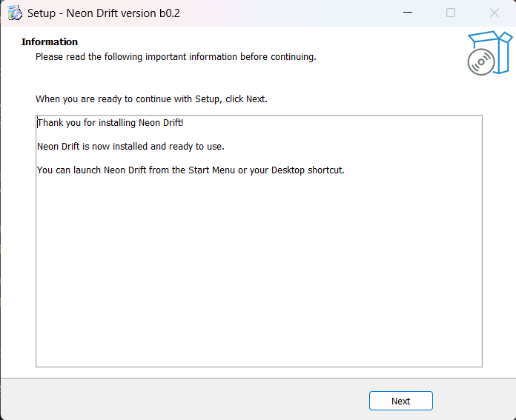Click the 'Setup - Neon Drift' title text
This screenshot has width=516, height=420.
104,13
